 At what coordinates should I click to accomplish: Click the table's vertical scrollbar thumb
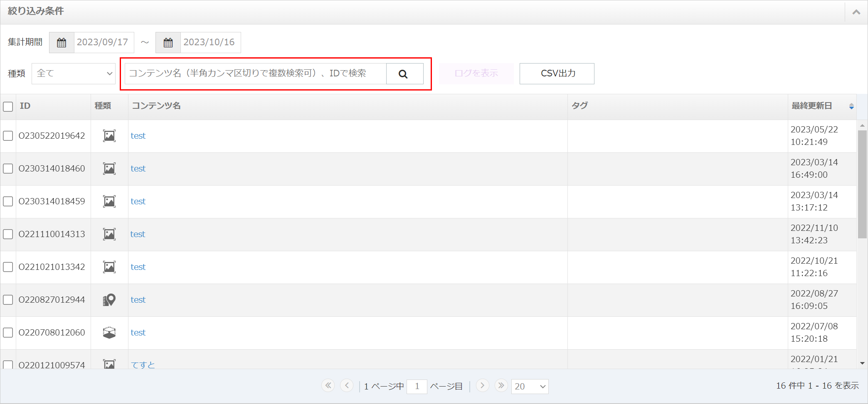pos(862,184)
